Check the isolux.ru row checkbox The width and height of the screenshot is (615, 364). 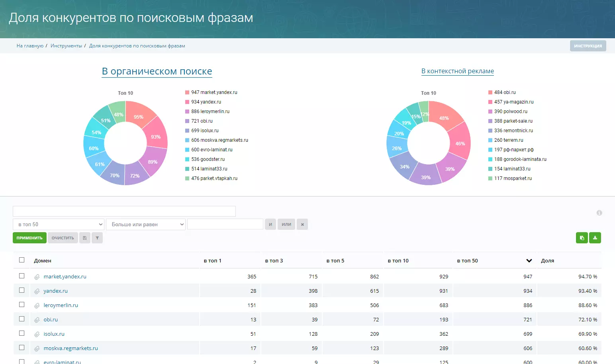tap(22, 333)
